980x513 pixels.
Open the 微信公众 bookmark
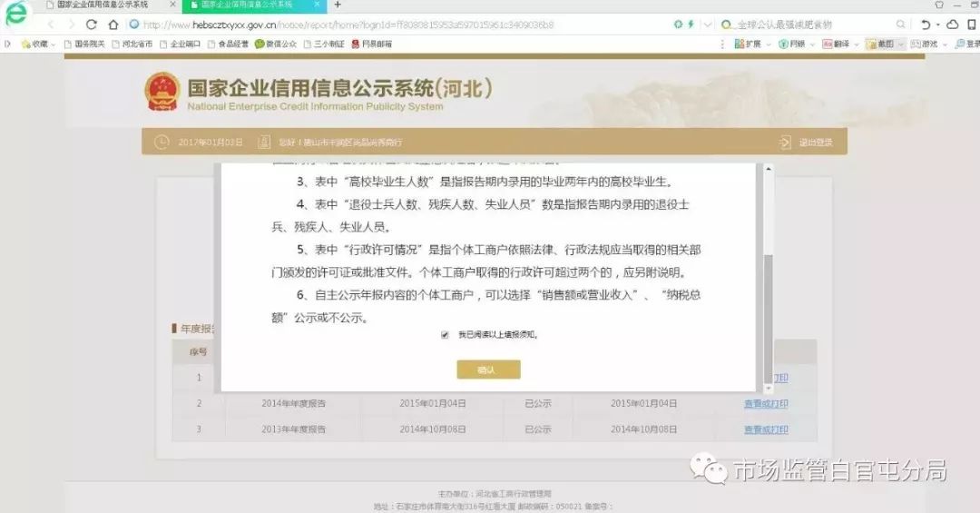pos(276,44)
